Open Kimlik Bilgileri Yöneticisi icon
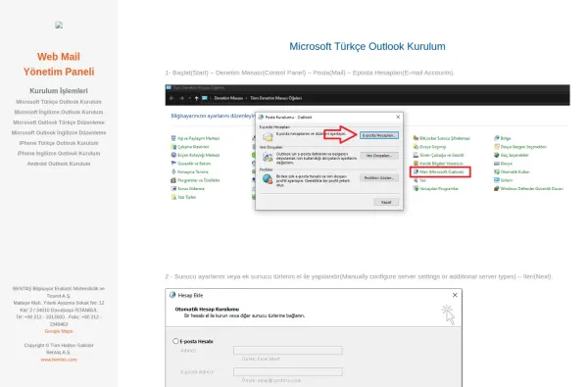 [x=416, y=164]
